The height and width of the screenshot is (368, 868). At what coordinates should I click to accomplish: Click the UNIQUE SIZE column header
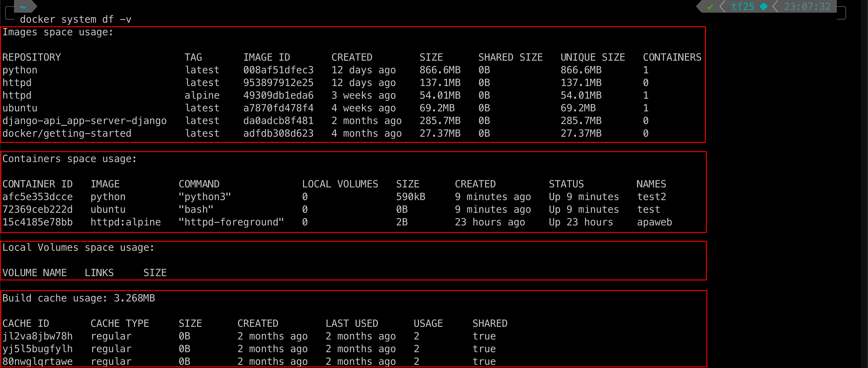click(x=592, y=57)
